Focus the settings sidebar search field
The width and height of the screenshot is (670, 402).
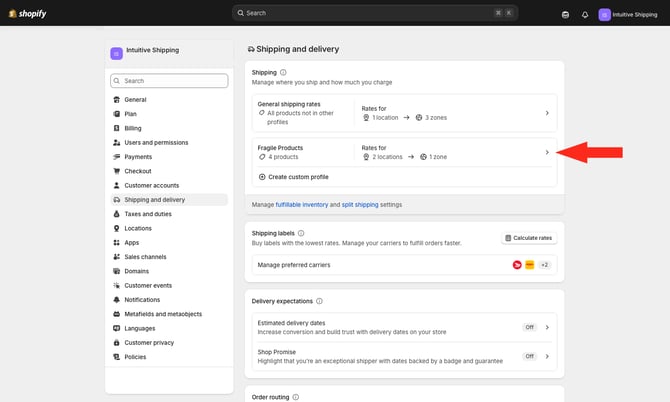point(169,81)
